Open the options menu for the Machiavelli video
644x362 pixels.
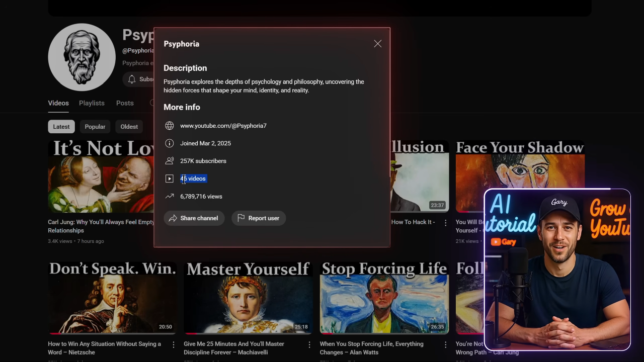point(309,345)
